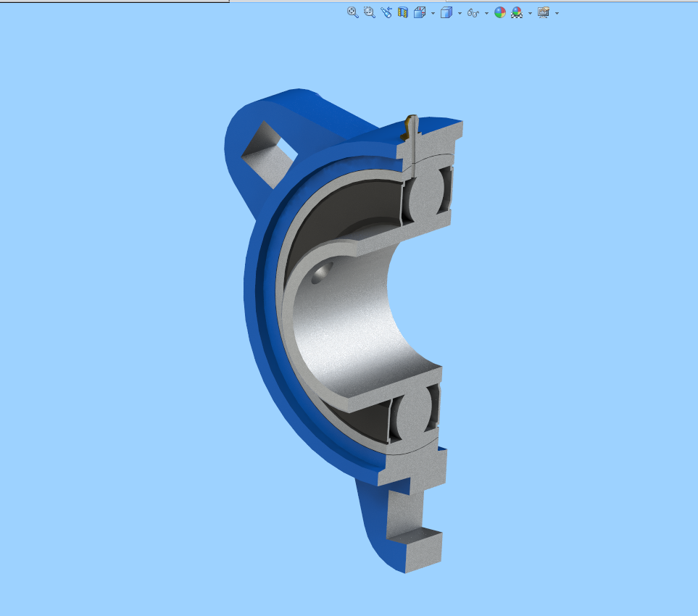Click Zoom to Fit magnifier icon
Image resolution: width=698 pixels, height=616 pixels.
352,12
